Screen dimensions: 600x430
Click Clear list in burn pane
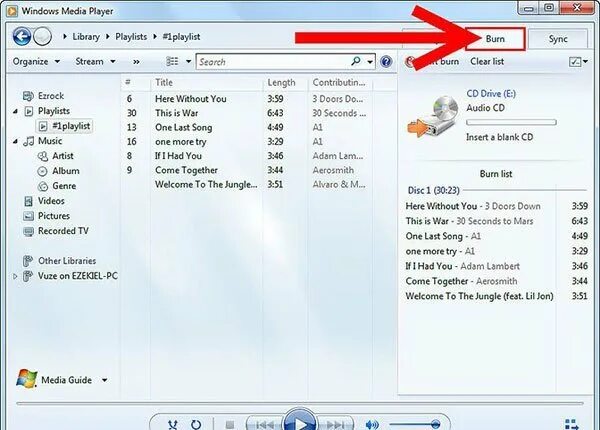pyautogui.click(x=487, y=61)
